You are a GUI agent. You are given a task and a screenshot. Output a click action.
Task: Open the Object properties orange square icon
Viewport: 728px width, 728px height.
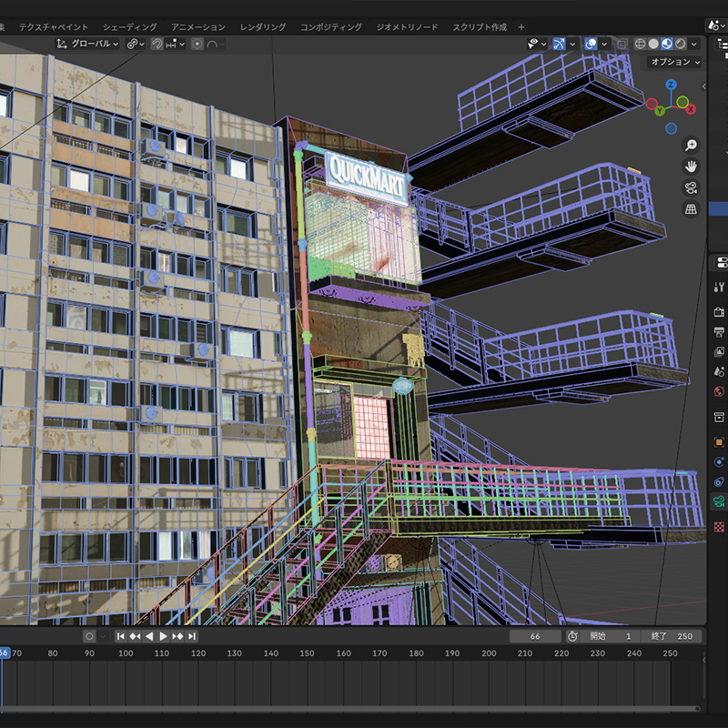pyautogui.click(x=719, y=442)
